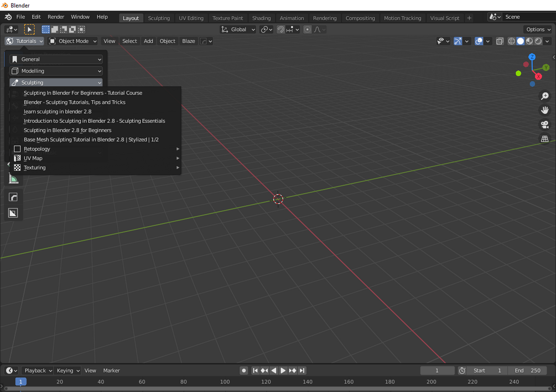Click the red X axis on the navigation gizmo
The width and height of the screenshot is (556, 392).
click(538, 76)
